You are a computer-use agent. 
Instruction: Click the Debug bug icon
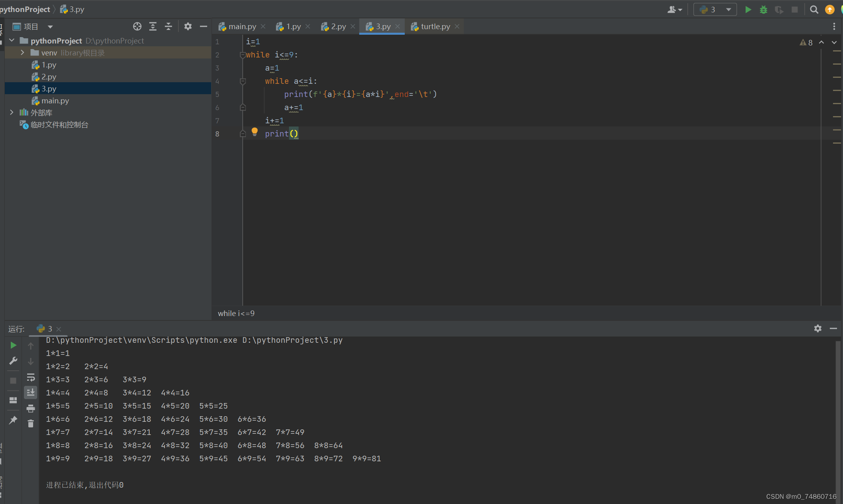[x=763, y=10]
